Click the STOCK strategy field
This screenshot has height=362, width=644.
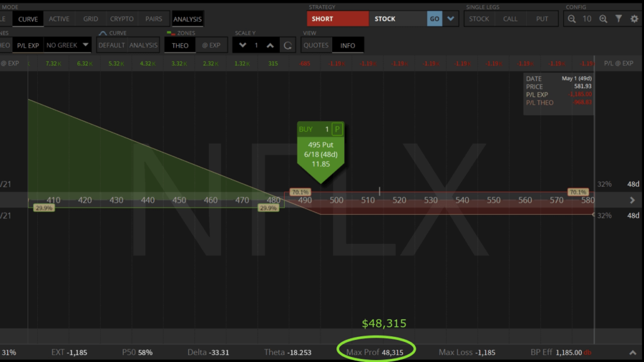397,19
